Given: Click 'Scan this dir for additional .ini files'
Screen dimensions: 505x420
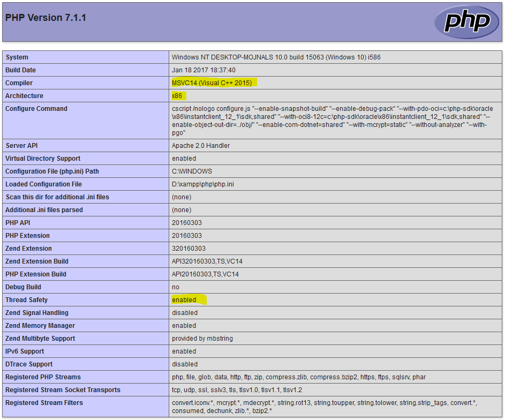Looking at the screenshot, I should coord(57,197).
